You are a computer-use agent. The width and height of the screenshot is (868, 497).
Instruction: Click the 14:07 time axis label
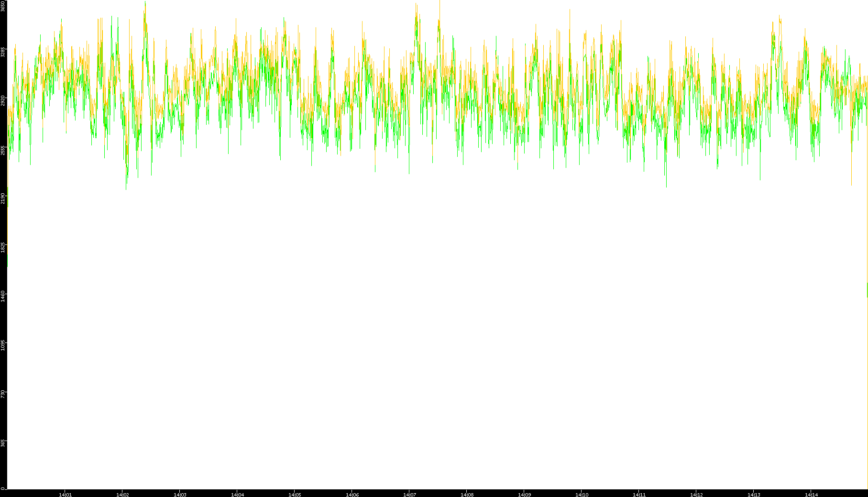click(x=409, y=495)
